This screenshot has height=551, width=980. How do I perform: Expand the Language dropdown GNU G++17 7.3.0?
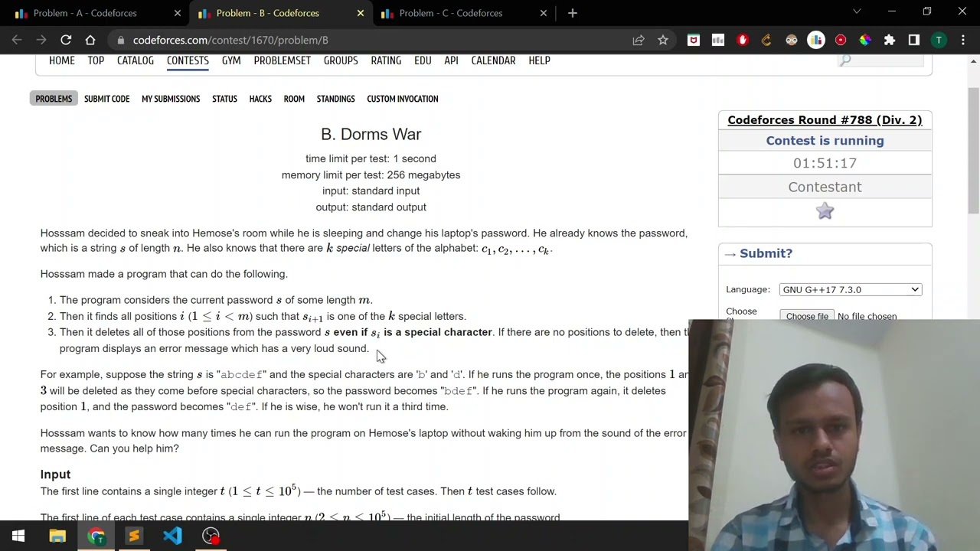coord(851,289)
